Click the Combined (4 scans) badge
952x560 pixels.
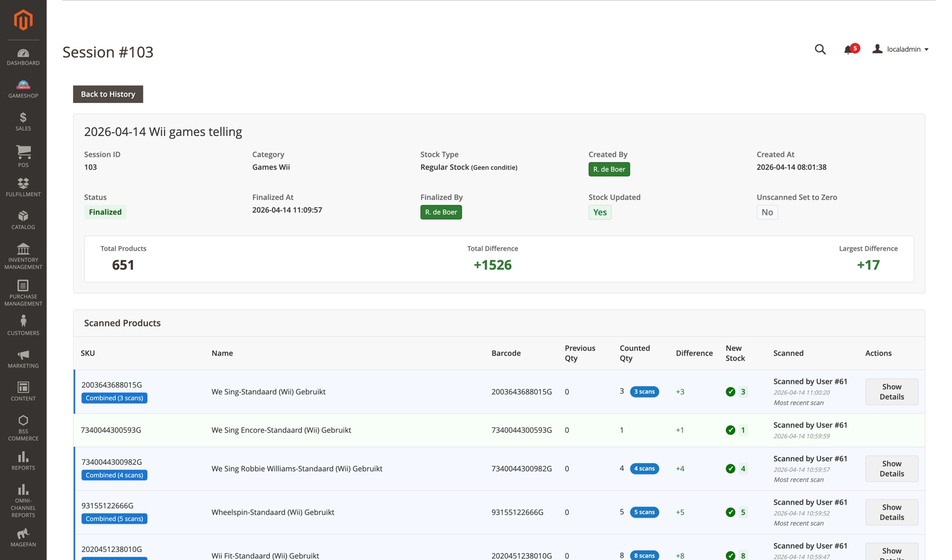tap(114, 475)
